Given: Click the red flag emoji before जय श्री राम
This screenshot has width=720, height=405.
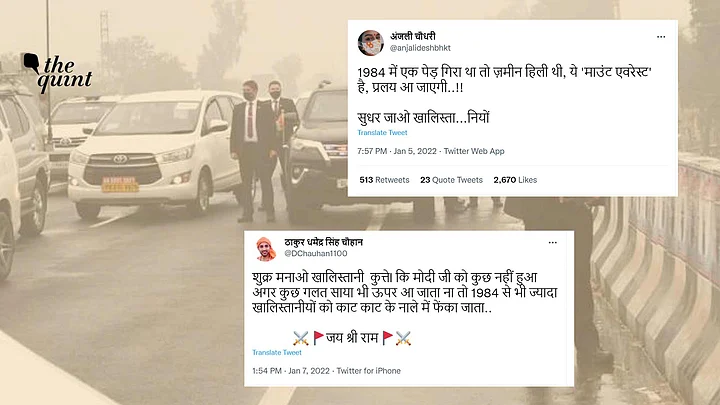Looking at the screenshot, I should click(318, 338).
